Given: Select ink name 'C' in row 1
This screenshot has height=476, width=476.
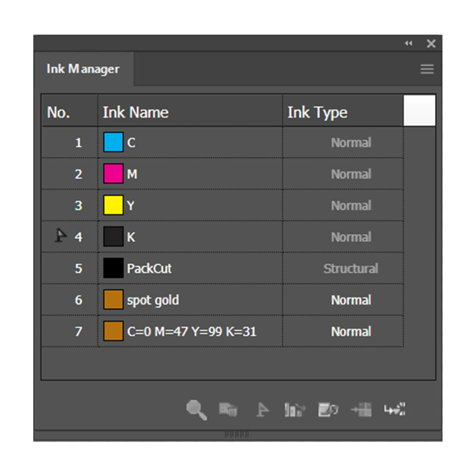Looking at the screenshot, I should pyautogui.click(x=131, y=143).
